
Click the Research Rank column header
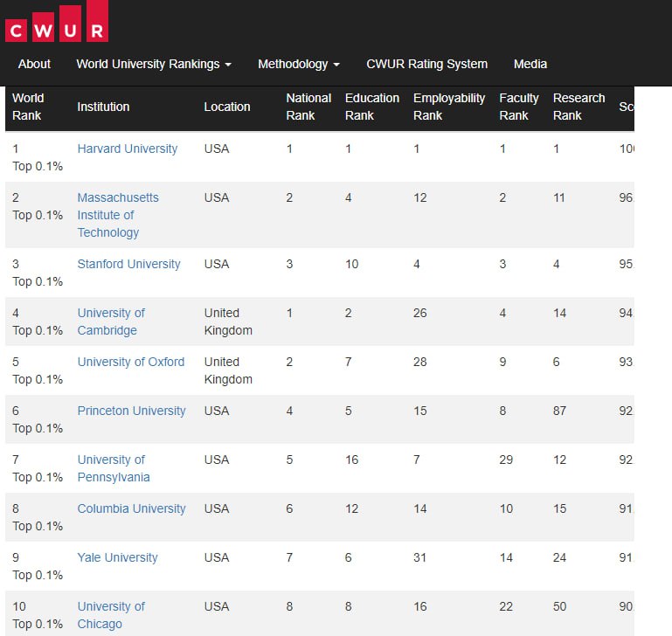pos(578,107)
